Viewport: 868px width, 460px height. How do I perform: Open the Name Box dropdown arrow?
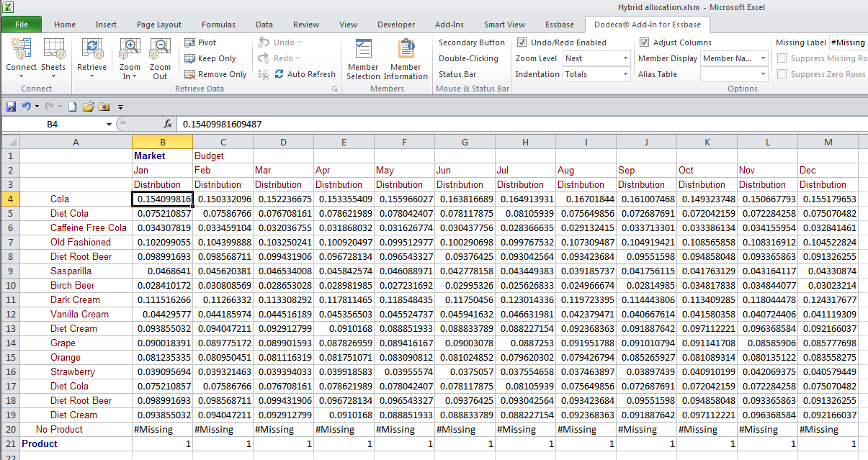tap(109, 125)
